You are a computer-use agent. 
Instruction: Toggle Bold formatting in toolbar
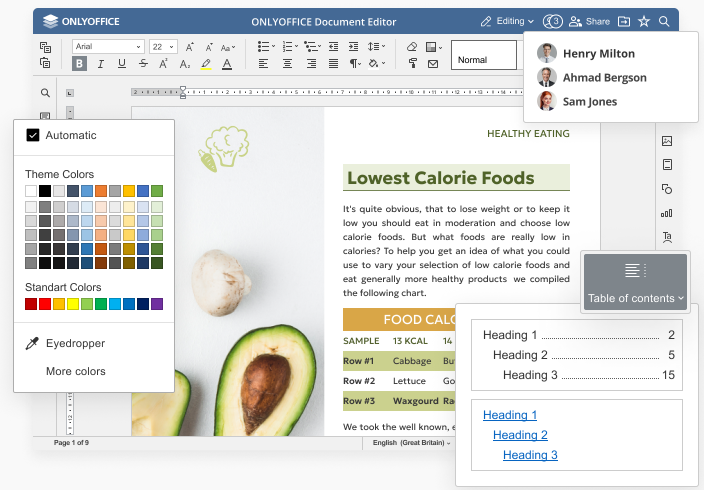pos(80,63)
